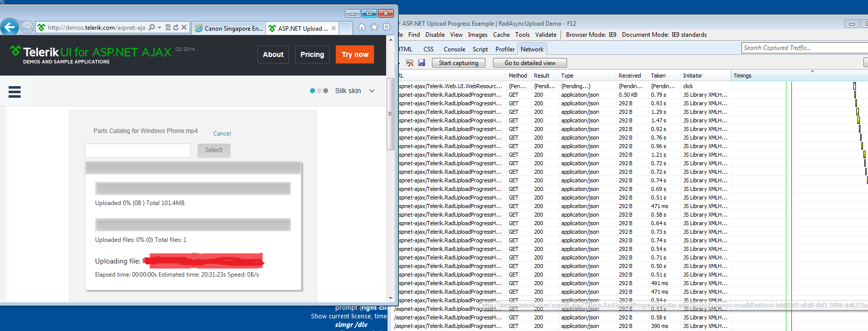
Task: Expand the Silk skin chooser dropdown
Action: [x=371, y=91]
